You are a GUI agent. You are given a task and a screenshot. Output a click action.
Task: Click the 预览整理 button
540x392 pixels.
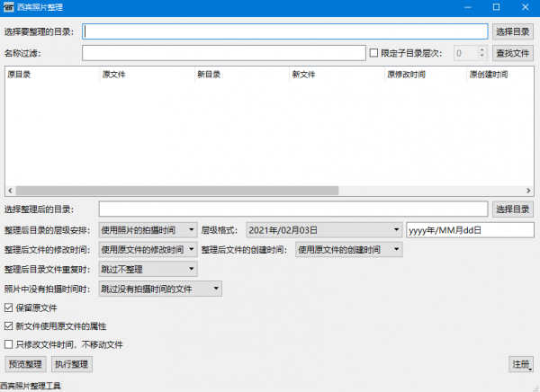pos(25,364)
